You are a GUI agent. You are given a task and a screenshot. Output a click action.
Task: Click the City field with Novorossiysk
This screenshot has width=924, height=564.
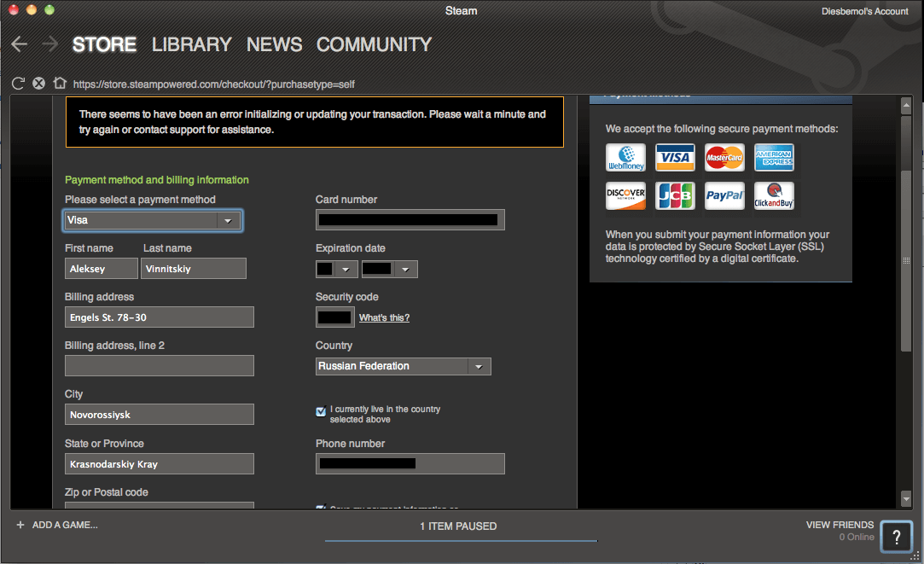[159, 415]
